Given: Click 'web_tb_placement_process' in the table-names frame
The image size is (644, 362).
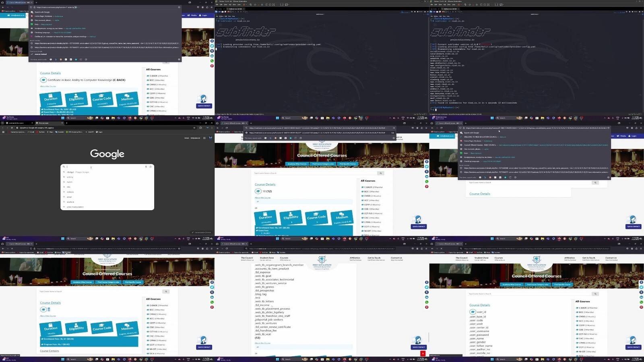Looking at the screenshot, I should [x=272, y=309].
